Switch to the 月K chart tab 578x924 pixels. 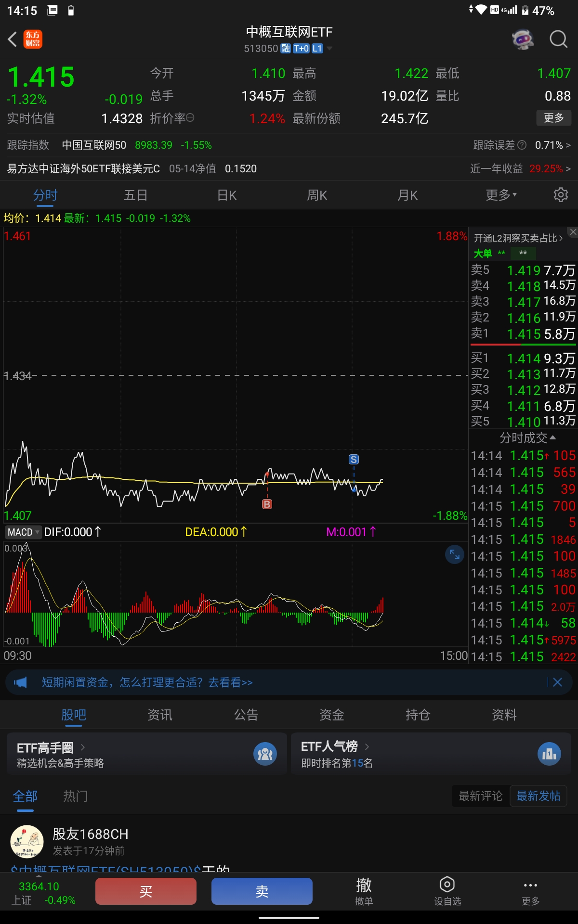point(407,195)
